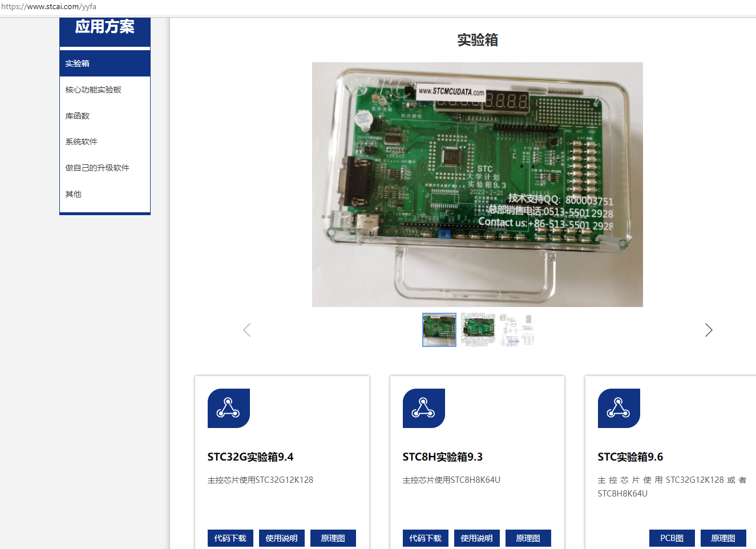The width and height of the screenshot is (756, 549).
Task: Click the 应用方案 sidebar header
Action: [105, 27]
